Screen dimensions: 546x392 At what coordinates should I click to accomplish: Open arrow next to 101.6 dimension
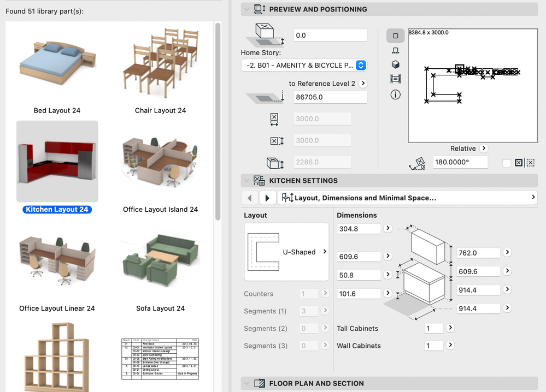(x=388, y=293)
